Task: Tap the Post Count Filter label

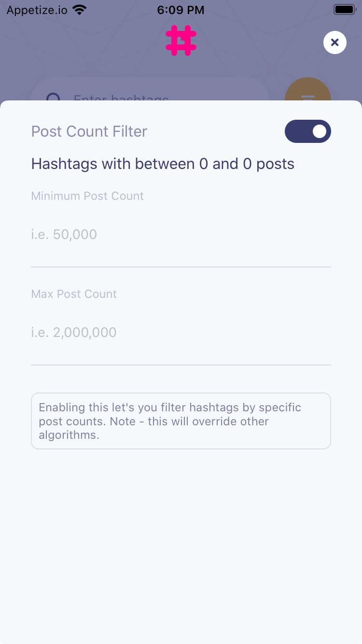Action: [89, 131]
